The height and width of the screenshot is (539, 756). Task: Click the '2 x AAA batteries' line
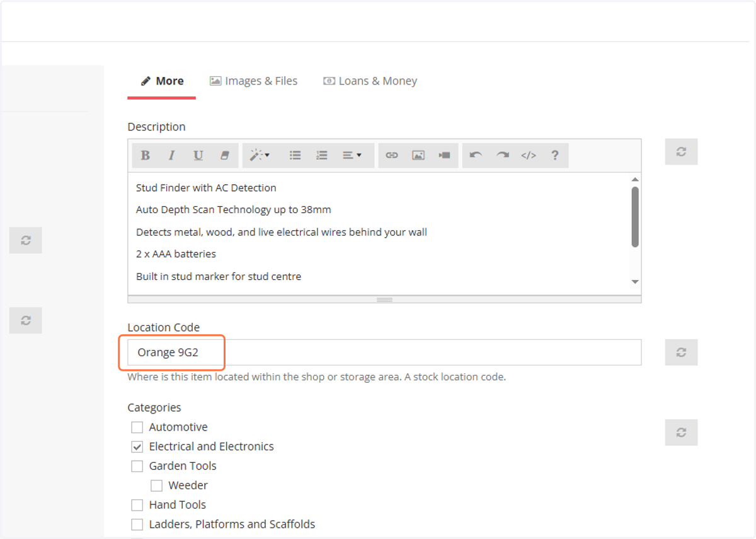click(176, 254)
